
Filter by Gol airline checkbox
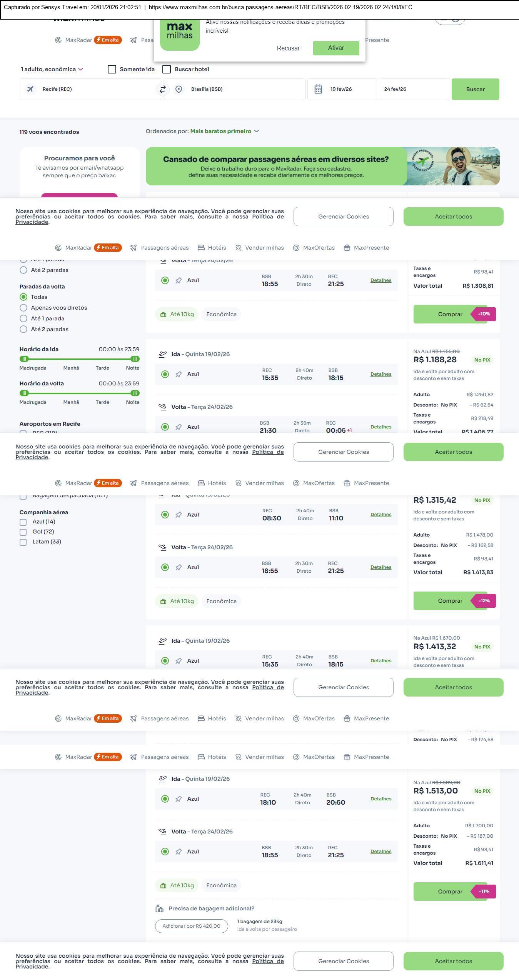tap(23, 532)
